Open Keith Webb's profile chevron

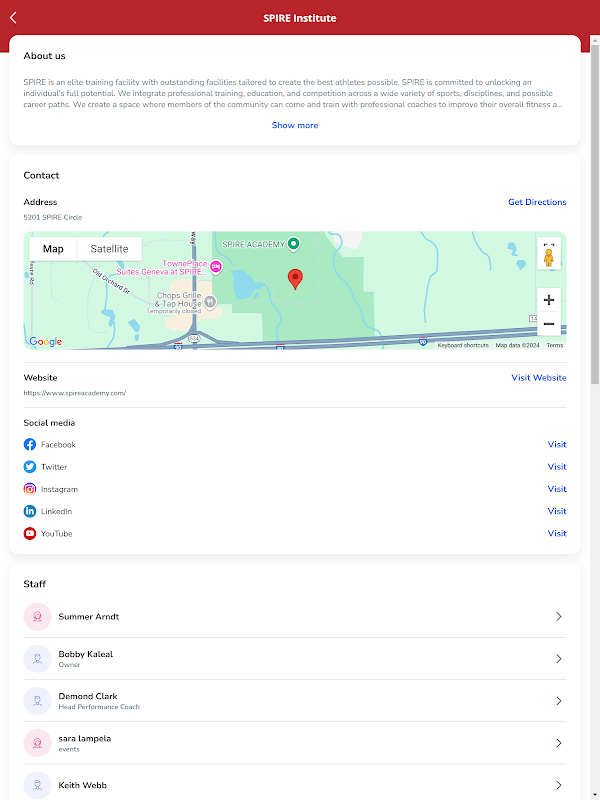[x=559, y=785]
